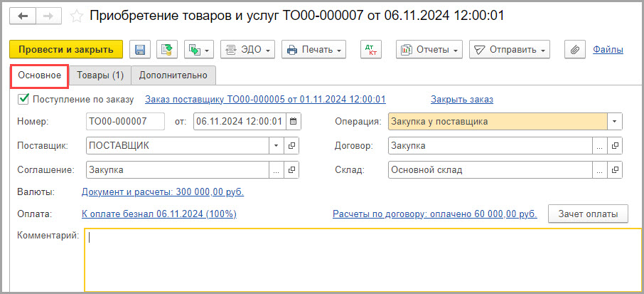The height and width of the screenshot is (294, 644).
Task: Switch to the Дополнительно tab
Action: pyautogui.click(x=173, y=75)
